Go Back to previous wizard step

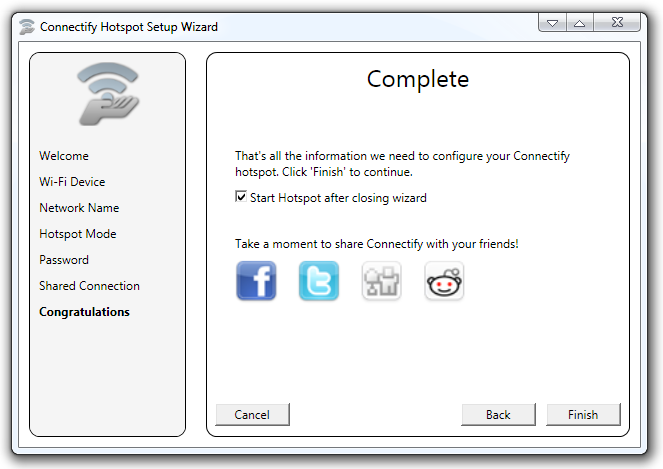click(498, 414)
